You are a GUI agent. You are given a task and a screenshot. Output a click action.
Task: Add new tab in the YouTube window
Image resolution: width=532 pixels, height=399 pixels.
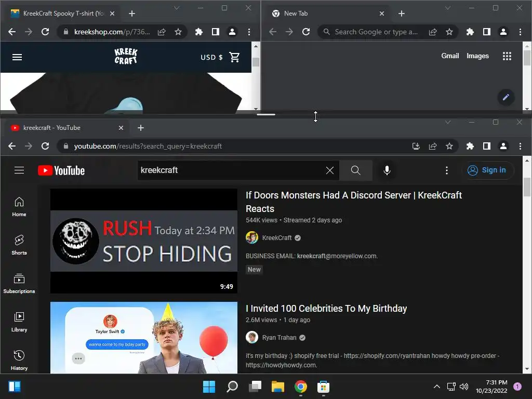coord(141,128)
